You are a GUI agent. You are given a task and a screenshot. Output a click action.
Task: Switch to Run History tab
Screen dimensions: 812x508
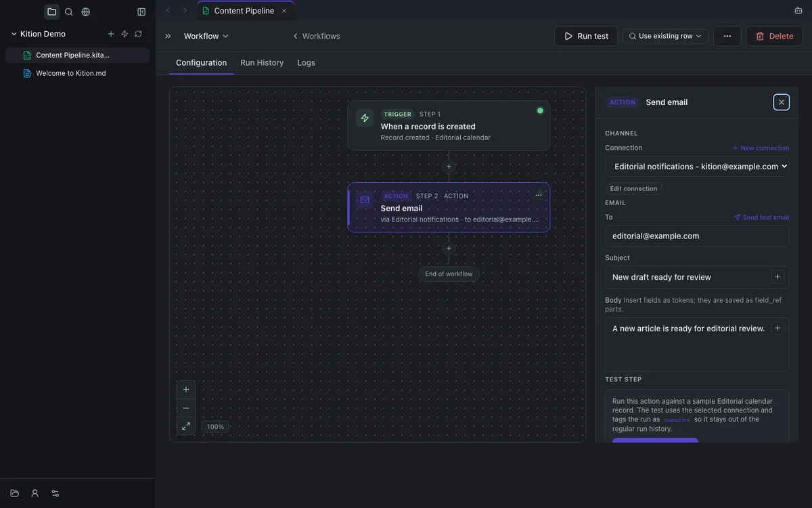point(262,63)
